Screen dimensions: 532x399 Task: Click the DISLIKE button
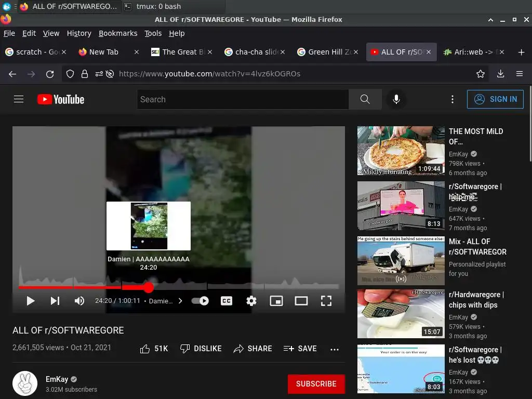pos(201,349)
